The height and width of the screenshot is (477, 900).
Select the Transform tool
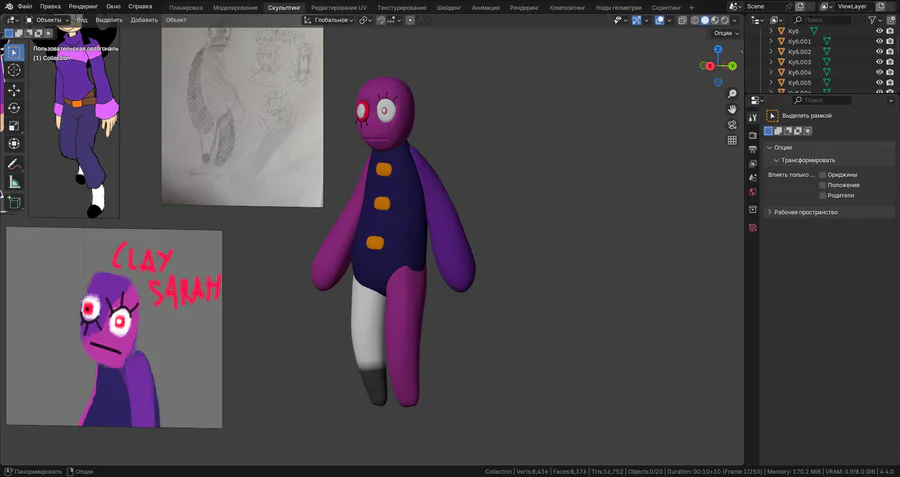point(14,144)
